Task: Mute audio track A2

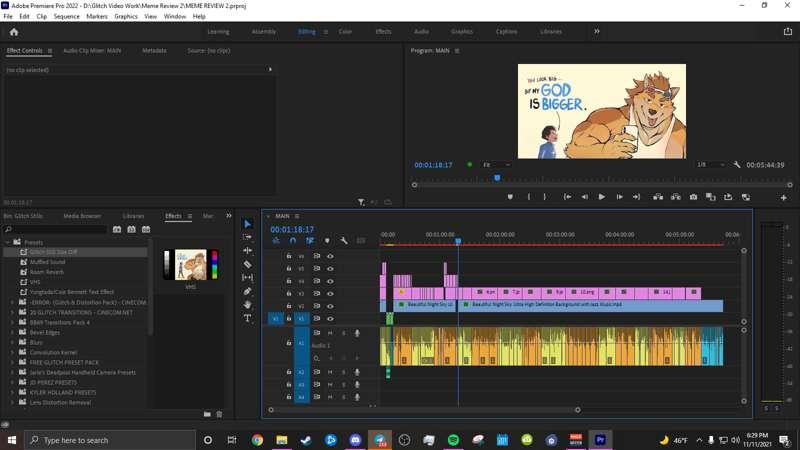Action: click(330, 372)
